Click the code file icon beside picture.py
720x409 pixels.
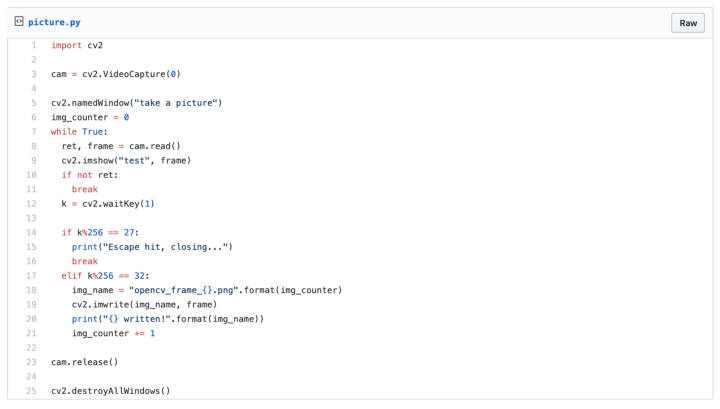coord(19,21)
